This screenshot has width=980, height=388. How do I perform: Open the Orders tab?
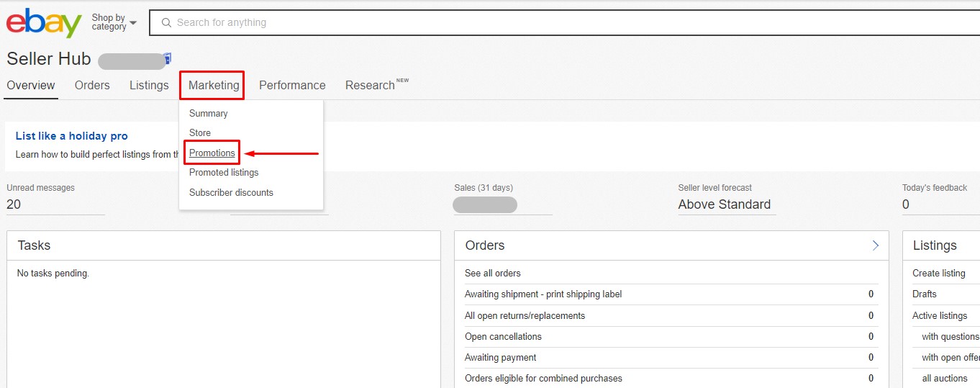click(92, 85)
